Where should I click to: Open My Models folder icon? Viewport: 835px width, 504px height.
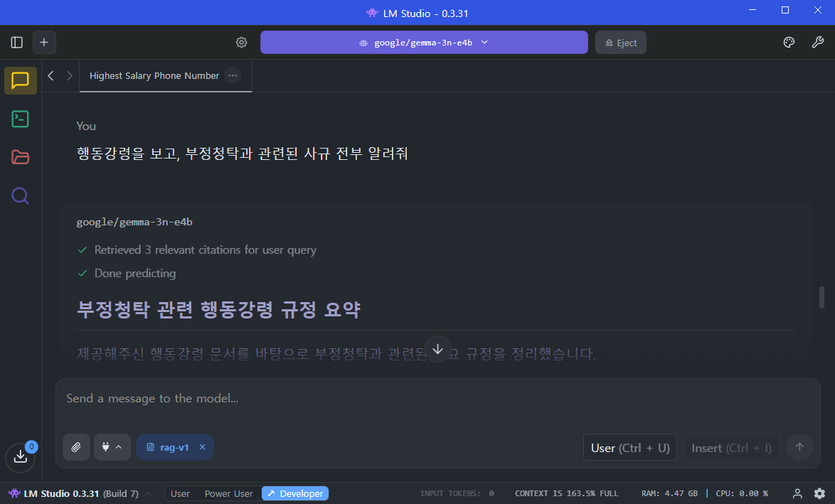pyautogui.click(x=21, y=157)
